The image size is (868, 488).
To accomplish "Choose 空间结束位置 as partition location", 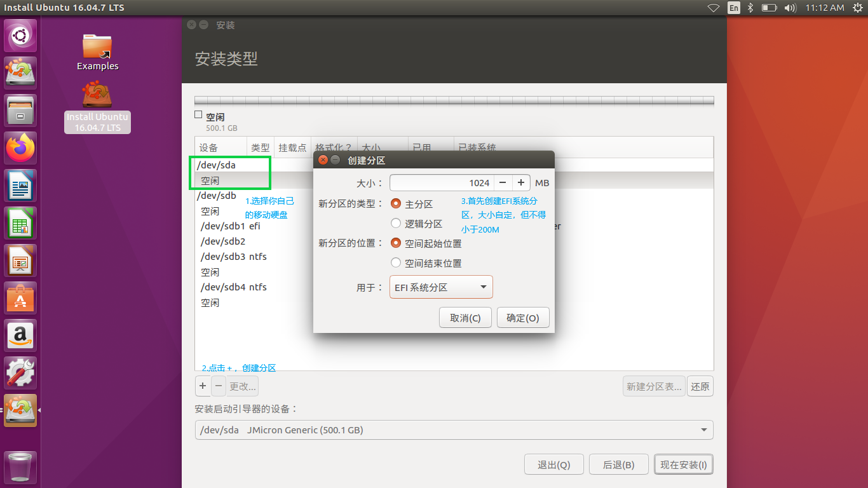I will point(396,263).
